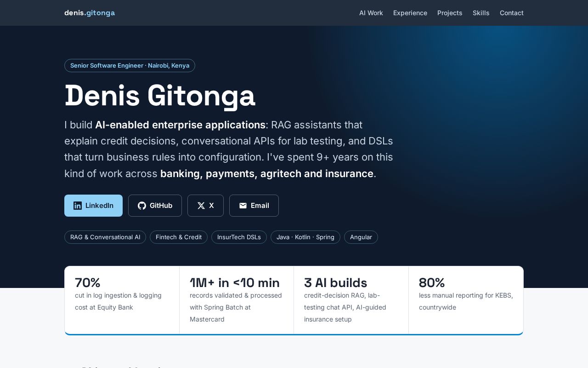Click the 1M+ in <10 min stat
Screen dimensions: 588x368
(235, 282)
